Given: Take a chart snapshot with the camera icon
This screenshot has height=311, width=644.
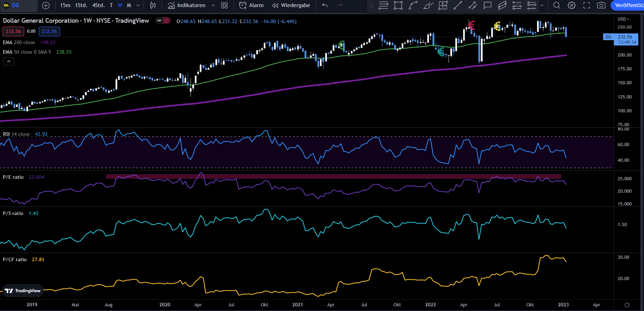Looking at the screenshot, I should tap(601, 5).
